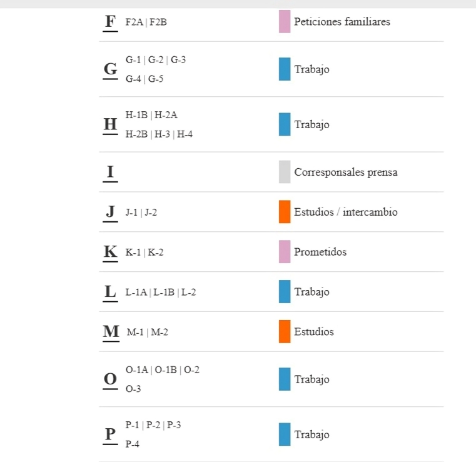
Task: Click the orange swatch beside Estudios / intercambio
Action: click(285, 212)
